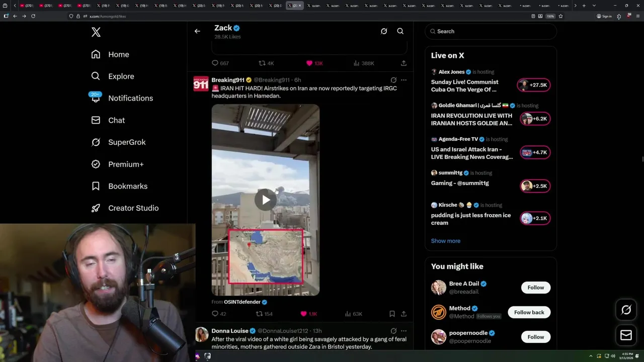Click the Grok icon in Zack's header

(384, 31)
